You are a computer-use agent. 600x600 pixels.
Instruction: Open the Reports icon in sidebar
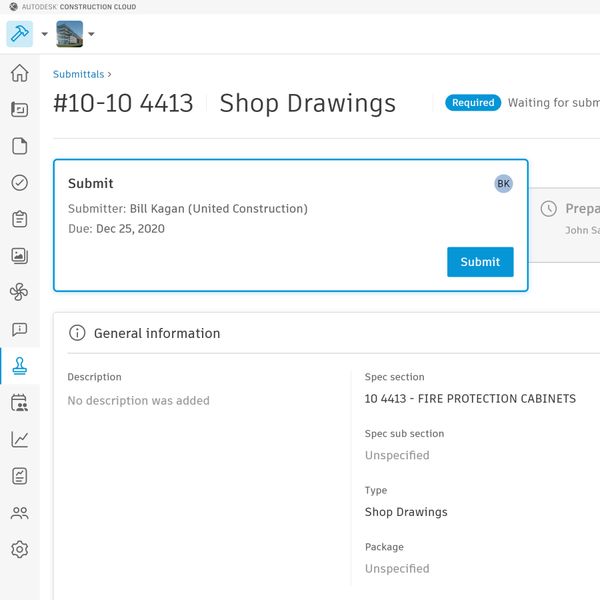[20, 476]
